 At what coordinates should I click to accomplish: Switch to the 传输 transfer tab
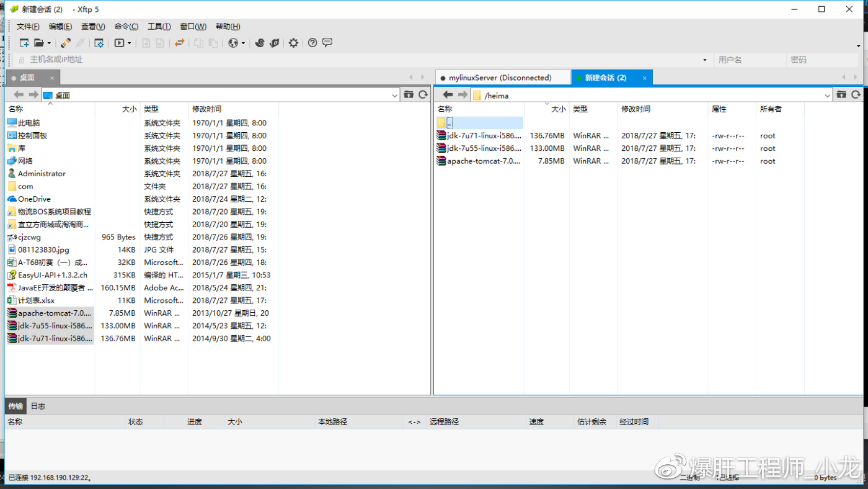15,406
